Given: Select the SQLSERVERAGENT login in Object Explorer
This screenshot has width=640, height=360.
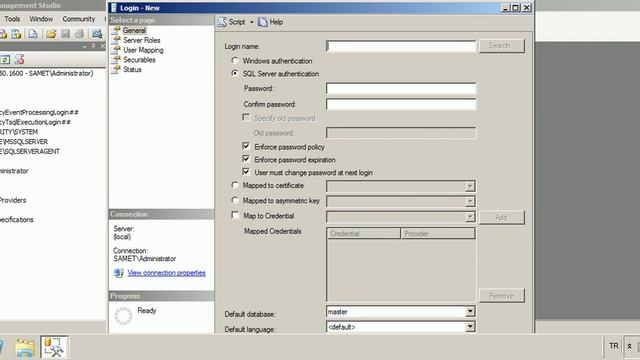Looking at the screenshot, I should click(30, 151).
